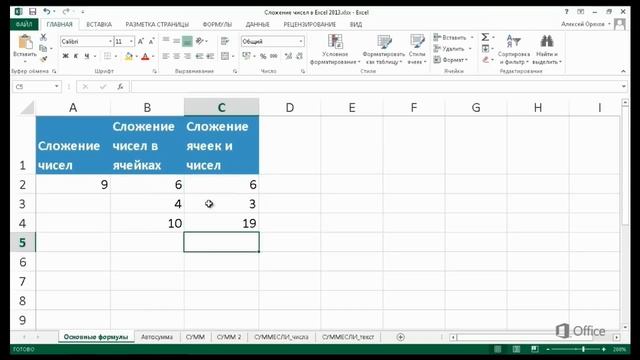Decrease decimal places
The image size is (640, 360).
pos(300,56)
